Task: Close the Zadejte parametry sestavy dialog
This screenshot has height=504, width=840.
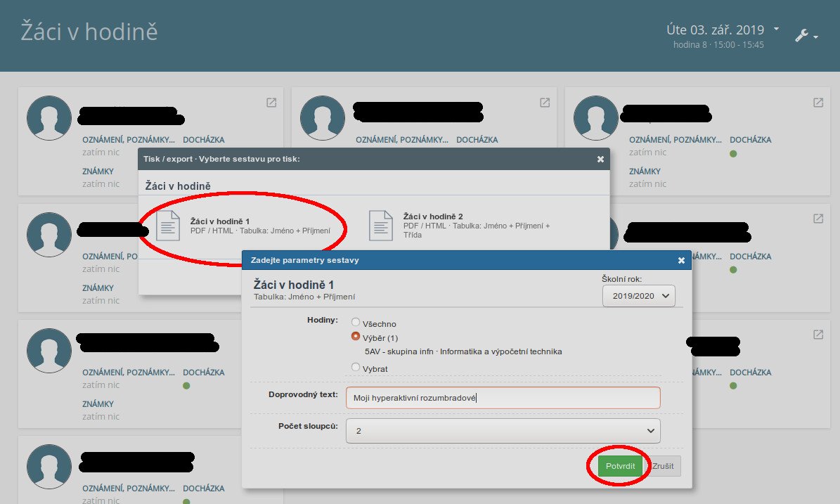Action: [681, 260]
